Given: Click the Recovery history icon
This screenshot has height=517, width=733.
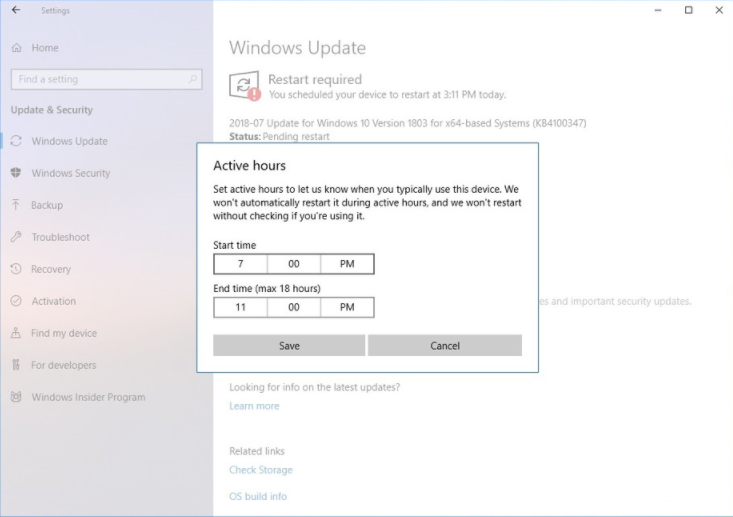Looking at the screenshot, I should point(16,269).
